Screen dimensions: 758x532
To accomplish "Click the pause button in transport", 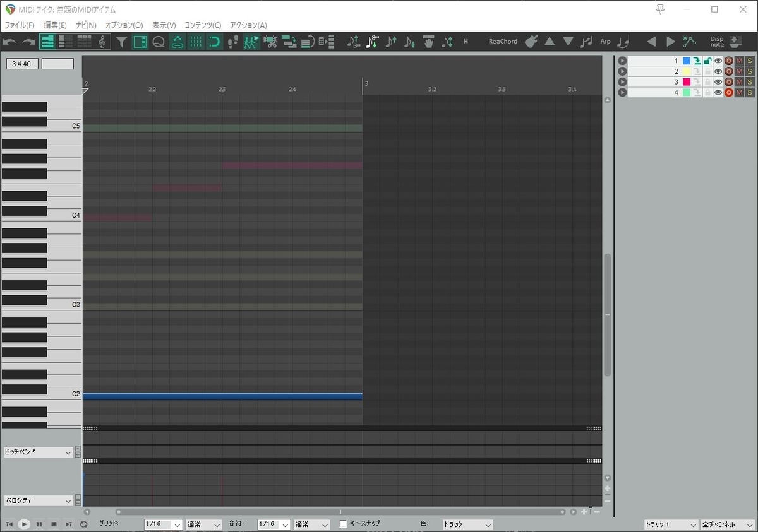I will coord(39,524).
